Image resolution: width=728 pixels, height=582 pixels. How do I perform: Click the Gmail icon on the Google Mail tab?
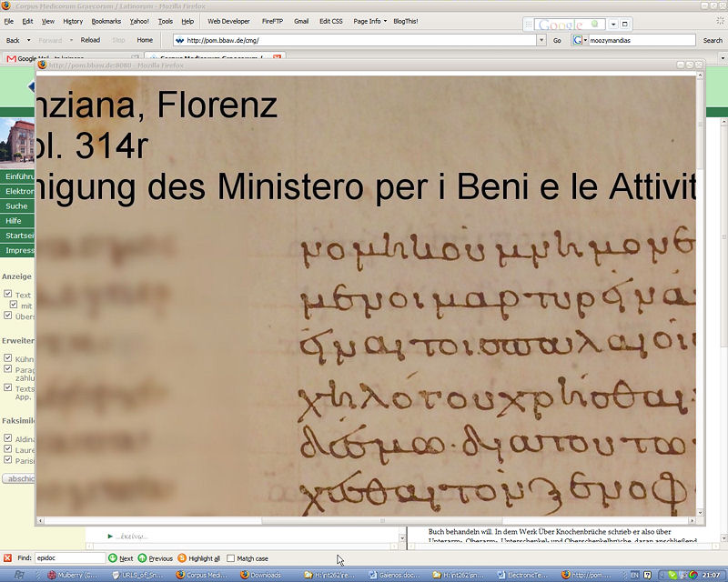coord(11,58)
